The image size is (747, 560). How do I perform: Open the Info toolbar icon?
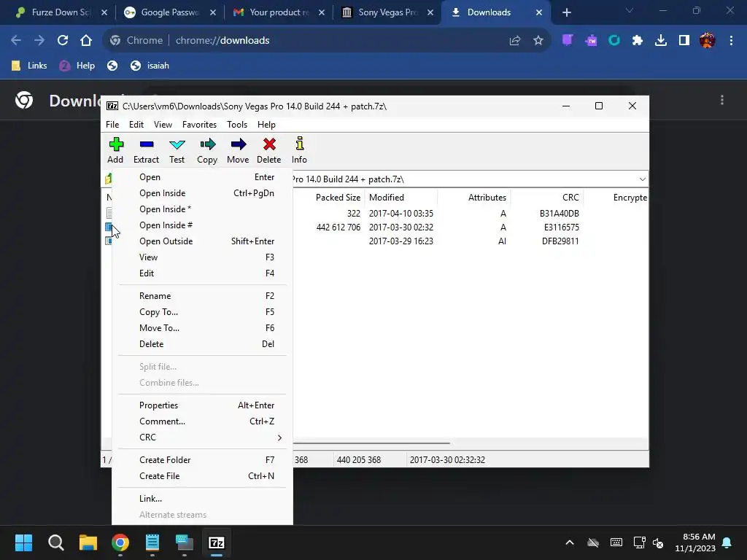(x=299, y=150)
